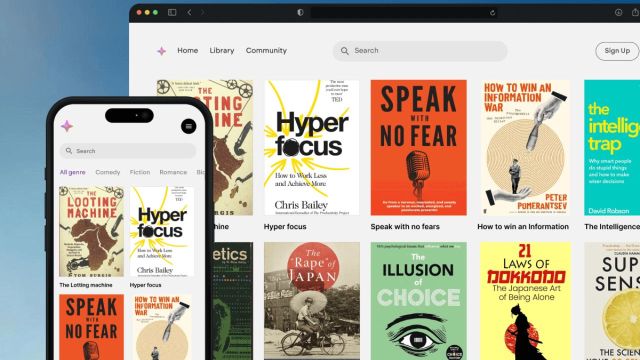
Task: Open The Illusion of Choice book cover
Action: tap(418, 301)
